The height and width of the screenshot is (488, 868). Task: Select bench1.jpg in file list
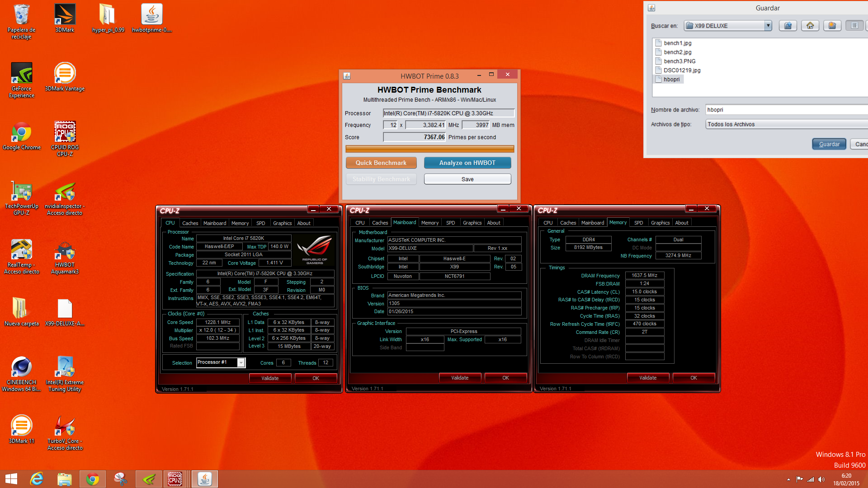pos(673,43)
